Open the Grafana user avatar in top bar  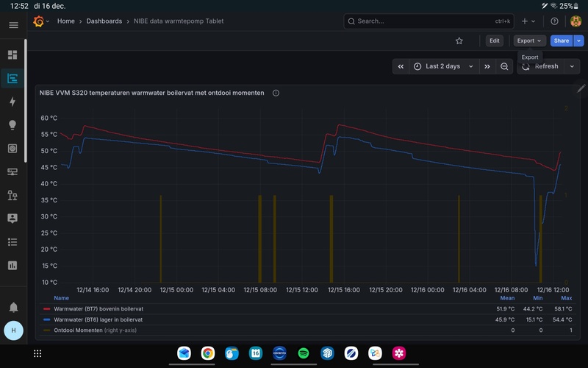click(576, 21)
